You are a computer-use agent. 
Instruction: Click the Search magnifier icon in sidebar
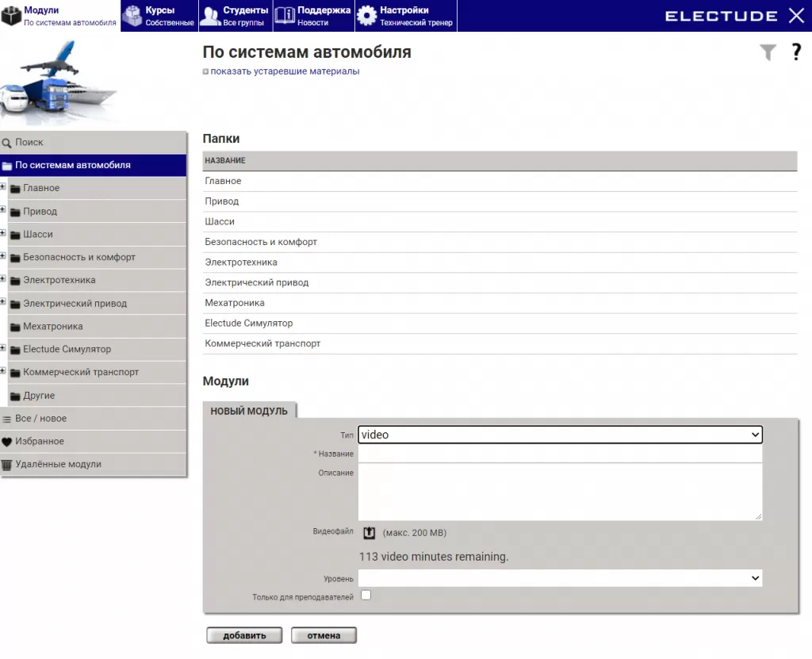(7, 143)
